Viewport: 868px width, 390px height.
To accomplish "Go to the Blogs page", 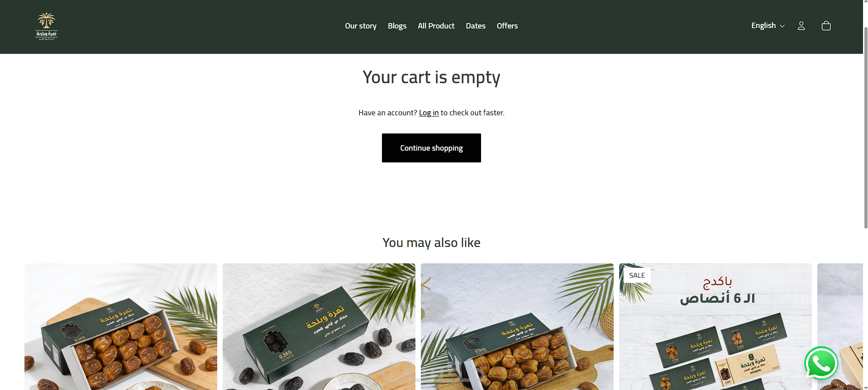I will tap(397, 26).
